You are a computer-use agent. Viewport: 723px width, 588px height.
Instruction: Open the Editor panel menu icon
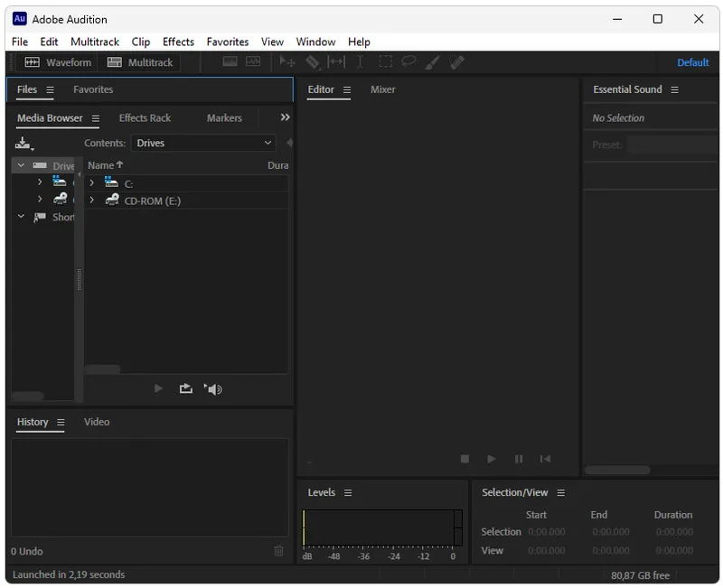[x=347, y=89]
